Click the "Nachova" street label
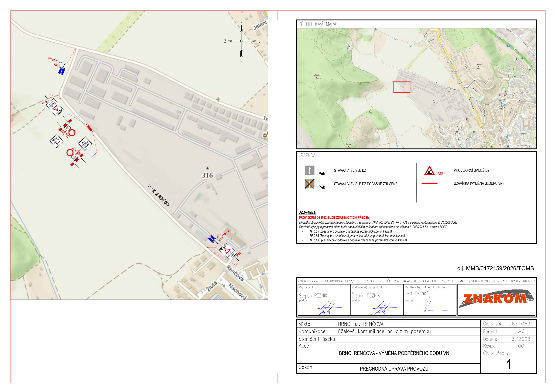The image size is (555, 392). coord(238,291)
